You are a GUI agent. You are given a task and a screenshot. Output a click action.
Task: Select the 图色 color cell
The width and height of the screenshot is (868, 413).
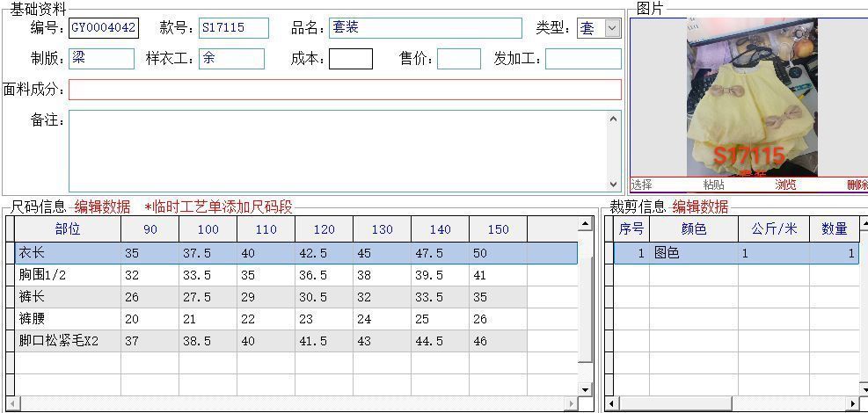point(694,253)
